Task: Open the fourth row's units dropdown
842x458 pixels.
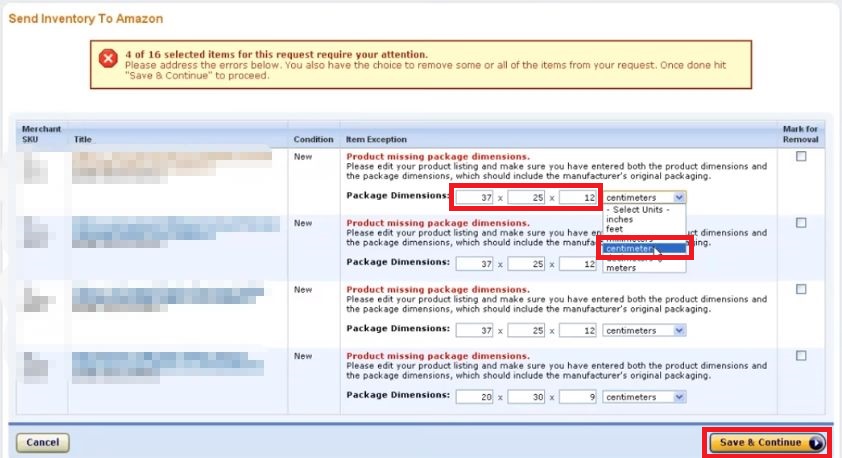Action: pos(645,397)
